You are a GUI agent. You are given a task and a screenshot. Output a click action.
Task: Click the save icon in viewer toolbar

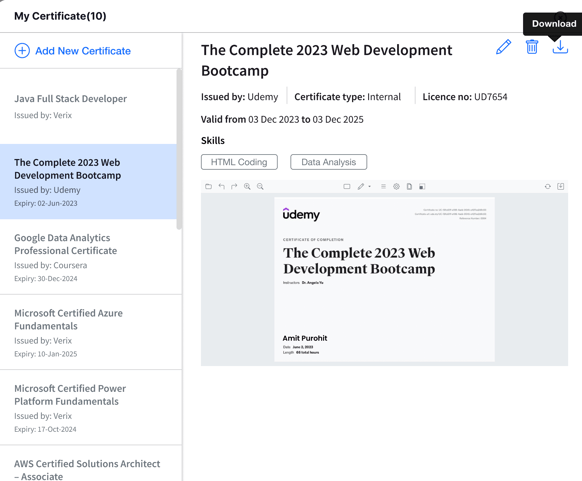click(422, 186)
